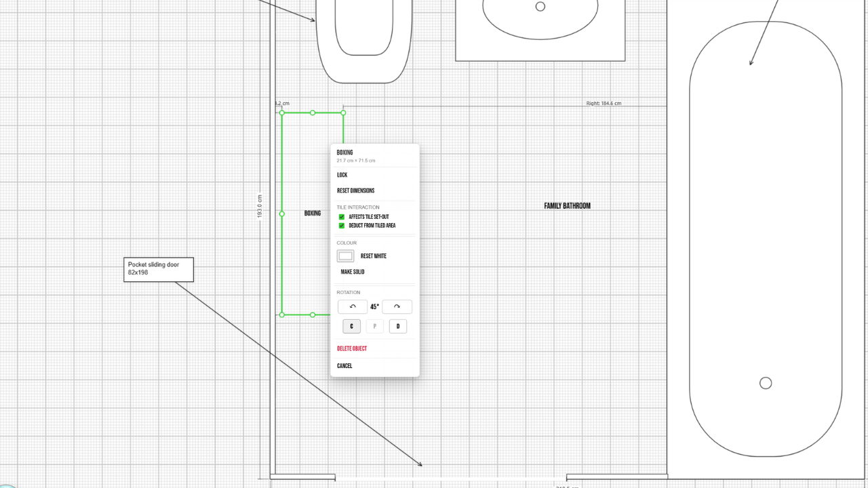Select the Family Bathroom room label
Viewport: 868px width, 488px height.
pos(567,206)
